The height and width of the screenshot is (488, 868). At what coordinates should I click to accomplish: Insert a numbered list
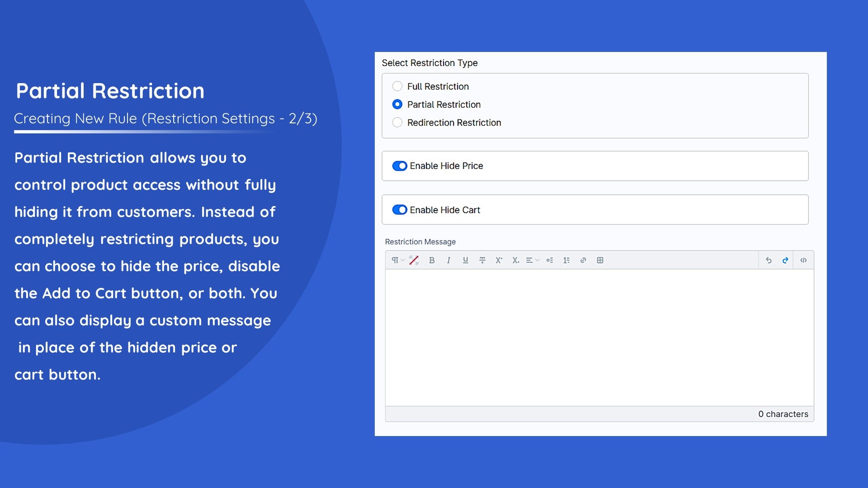pos(566,260)
